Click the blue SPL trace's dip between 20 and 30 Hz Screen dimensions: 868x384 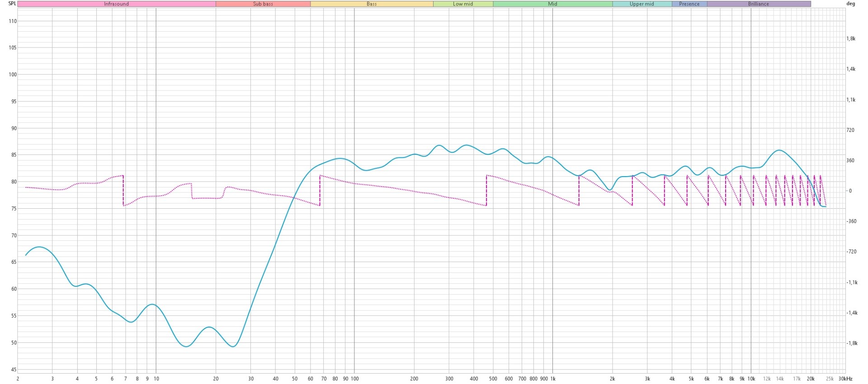pos(233,347)
